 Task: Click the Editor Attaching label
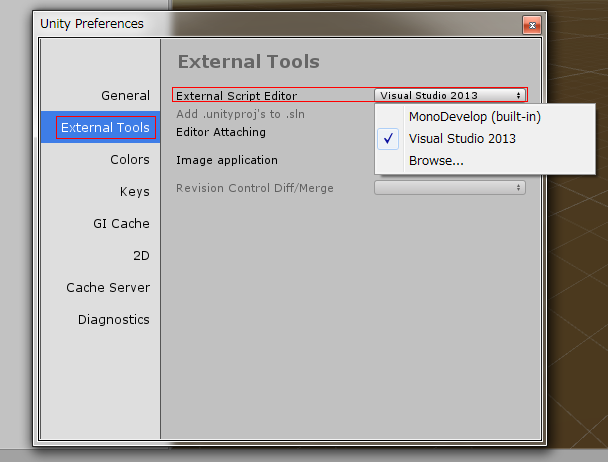click(x=221, y=132)
